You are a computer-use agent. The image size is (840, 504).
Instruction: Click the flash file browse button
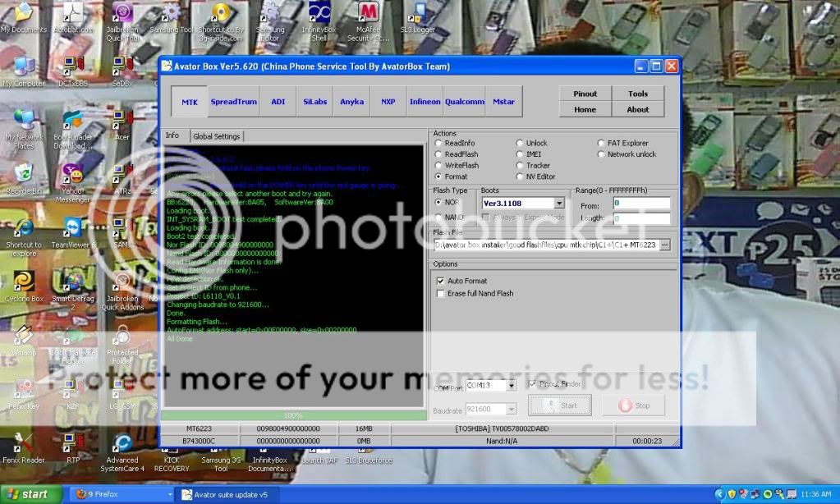tap(664, 245)
